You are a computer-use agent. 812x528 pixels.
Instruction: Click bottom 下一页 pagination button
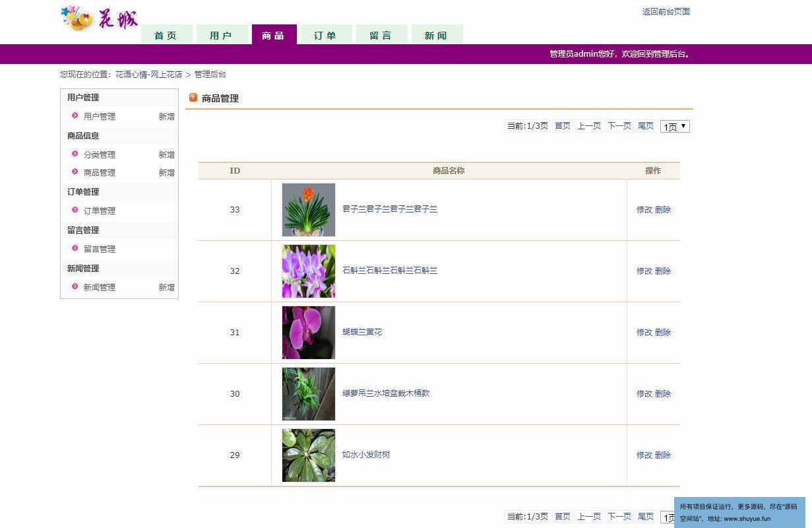(x=619, y=516)
